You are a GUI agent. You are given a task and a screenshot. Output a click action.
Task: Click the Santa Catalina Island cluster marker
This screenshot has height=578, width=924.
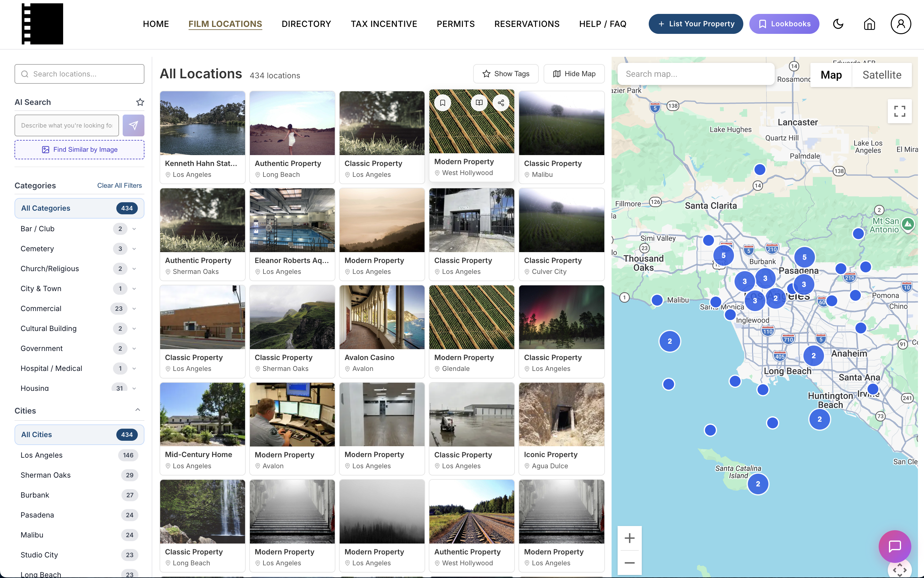tap(758, 484)
